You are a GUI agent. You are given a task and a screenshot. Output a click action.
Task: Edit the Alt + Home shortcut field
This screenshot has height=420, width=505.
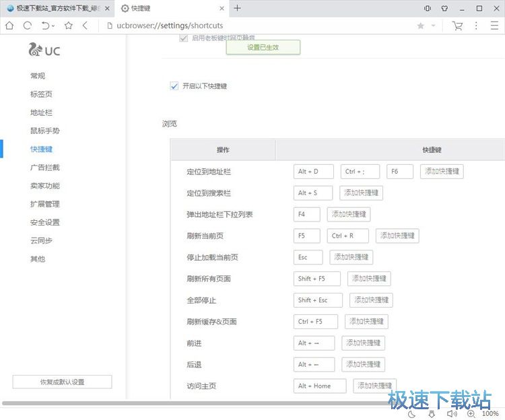(x=320, y=386)
